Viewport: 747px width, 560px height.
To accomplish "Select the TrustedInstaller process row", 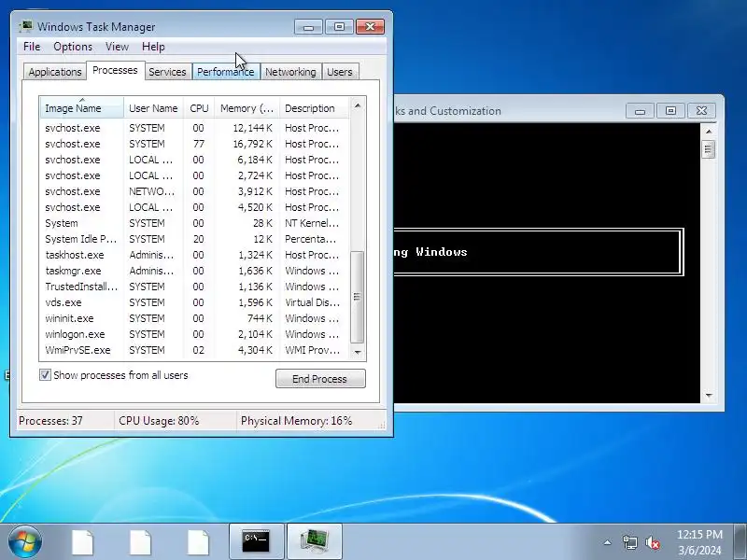I will point(195,287).
